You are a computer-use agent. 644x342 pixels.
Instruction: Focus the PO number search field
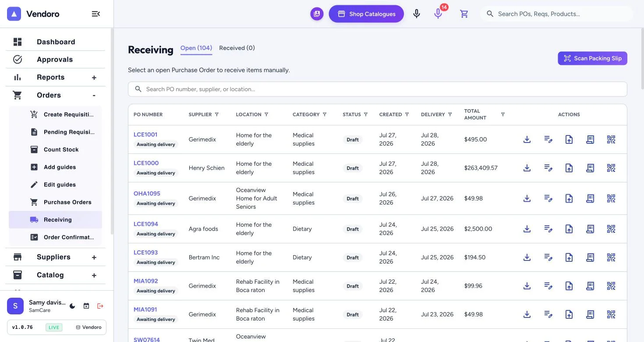(378, 89)
